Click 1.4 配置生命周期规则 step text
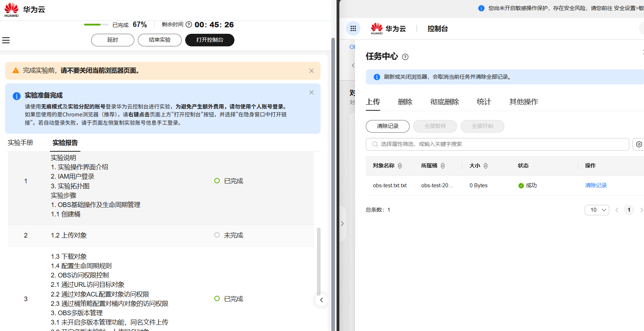 tap(81, 266)
